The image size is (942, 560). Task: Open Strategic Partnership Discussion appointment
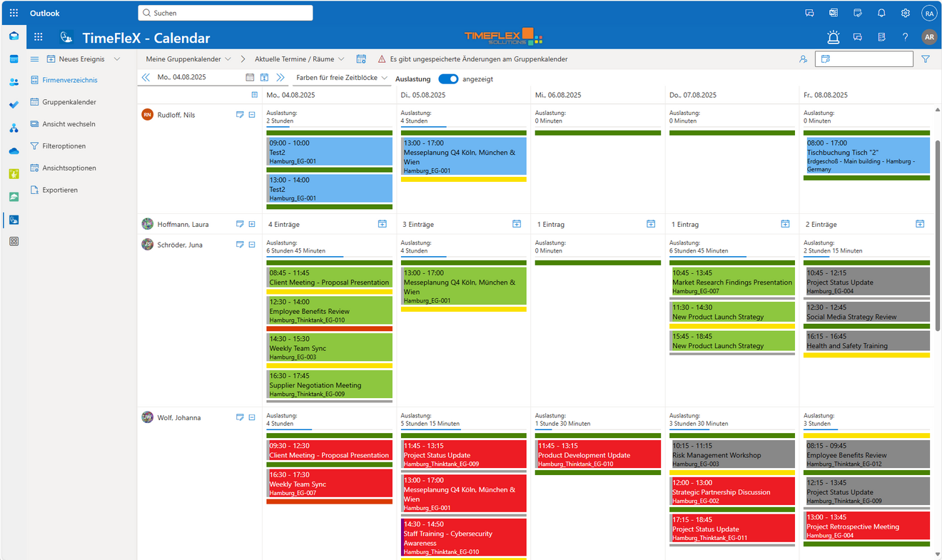point(732,492)
